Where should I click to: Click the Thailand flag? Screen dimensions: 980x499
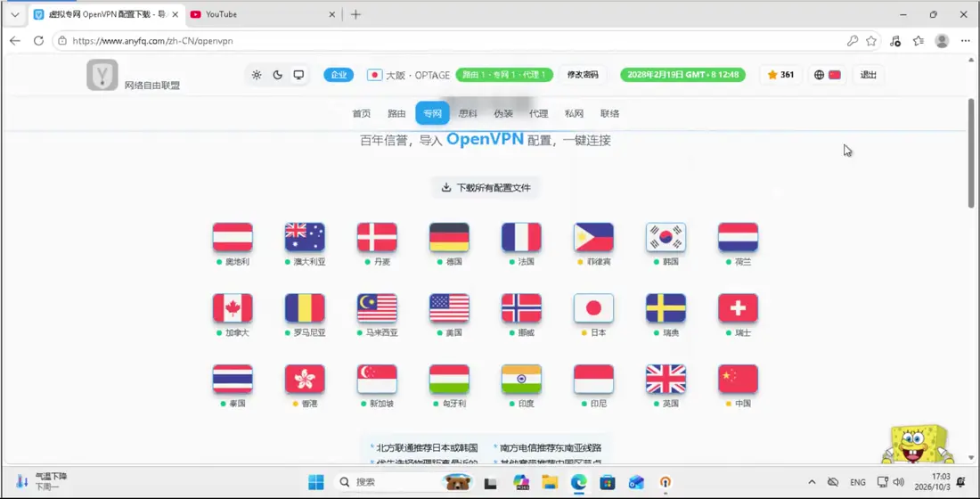coord(233,379)
